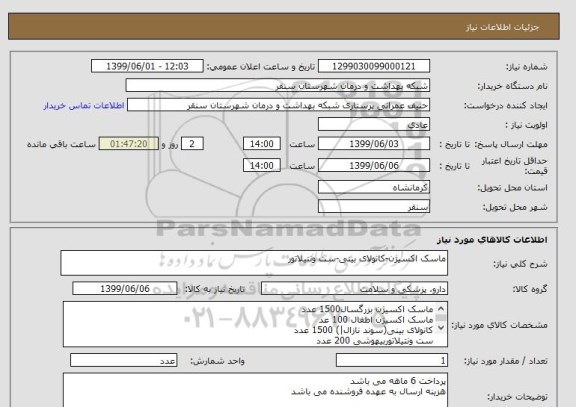Screen dimensions: 576x407
Task: Click the تعداد / مقدار مورد نیاز field showing 1
Action: point(392,361)
